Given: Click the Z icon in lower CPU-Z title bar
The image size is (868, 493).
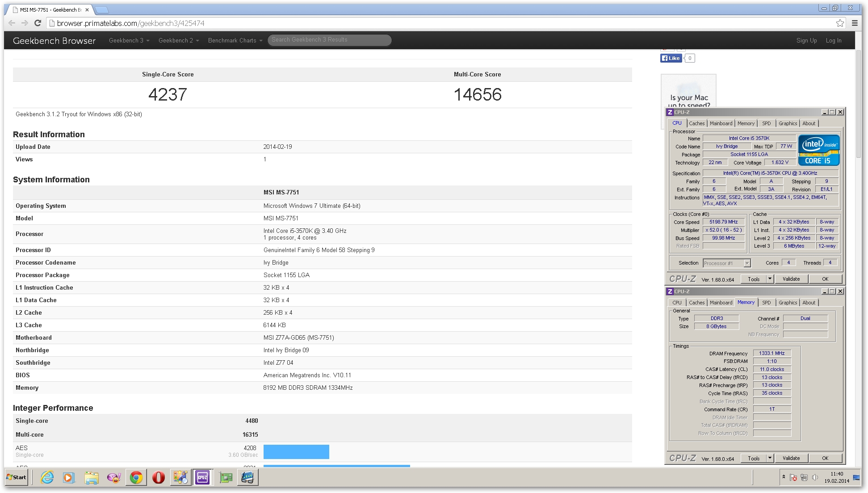Looking at the screenshot, I should tap(670, 291).
